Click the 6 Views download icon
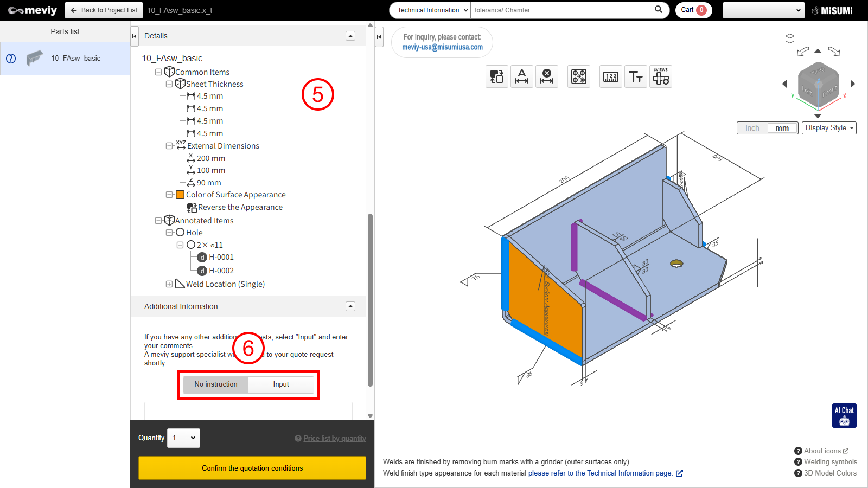The height and width of the screenshot is (488, 868). 660,77
